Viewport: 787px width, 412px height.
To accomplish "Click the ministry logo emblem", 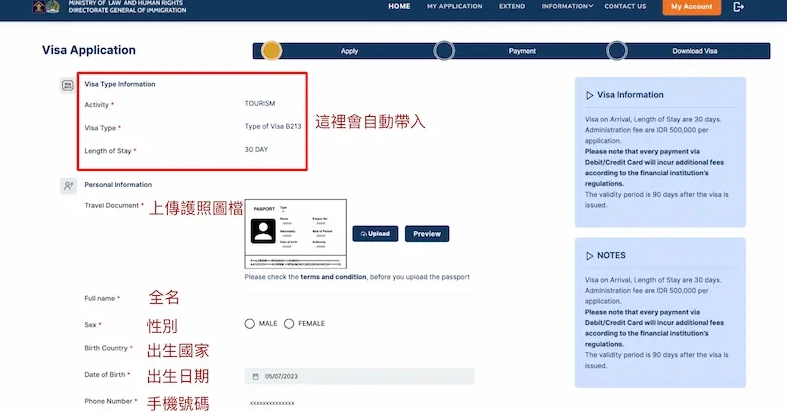I will tap(46, 7).
